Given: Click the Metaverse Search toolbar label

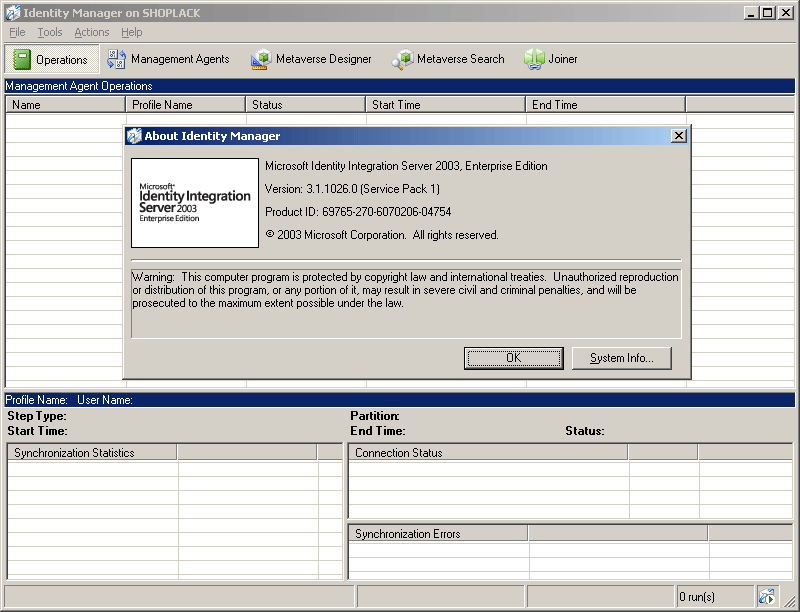Looking at the screenshot, I should tap(461, 59).
